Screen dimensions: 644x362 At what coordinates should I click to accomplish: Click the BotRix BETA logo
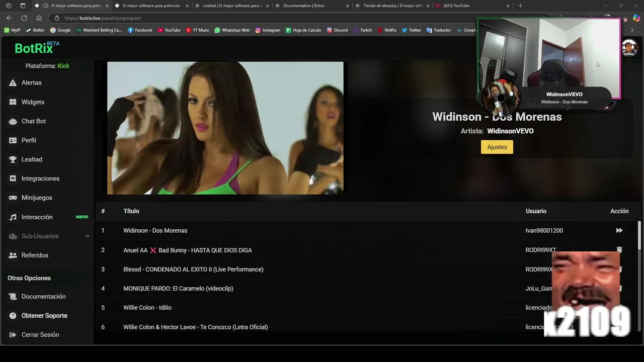point(37,48)
